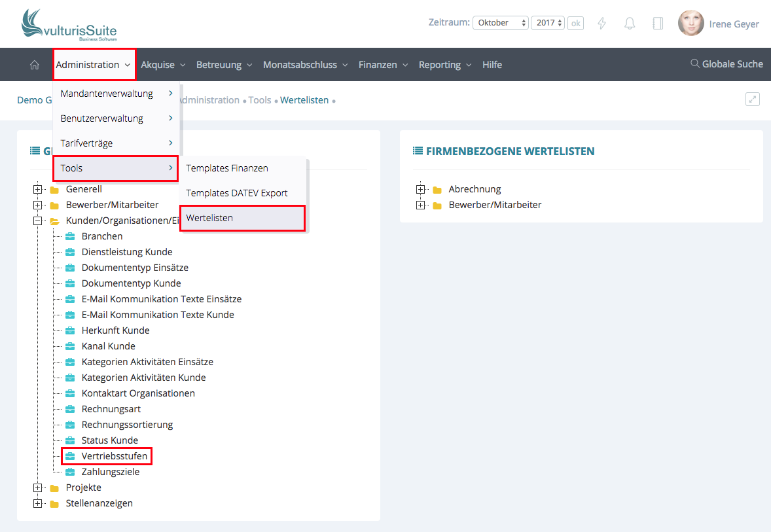The width and height of the screenshot is (771, 532).
Task: Expand the Stellenanzeigen folder node
Action: point(38,504)
